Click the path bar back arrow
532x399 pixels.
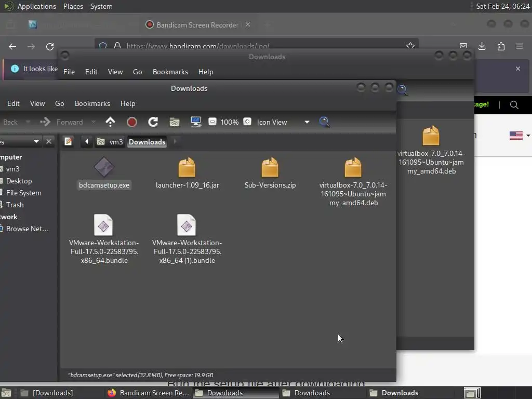87,141
